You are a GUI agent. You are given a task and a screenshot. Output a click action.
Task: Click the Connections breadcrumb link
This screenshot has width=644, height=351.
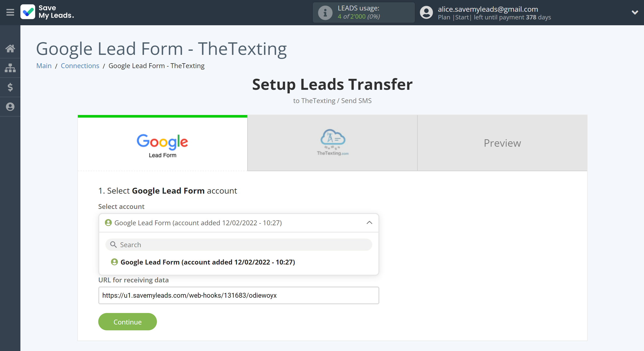[x=80, y=65]
